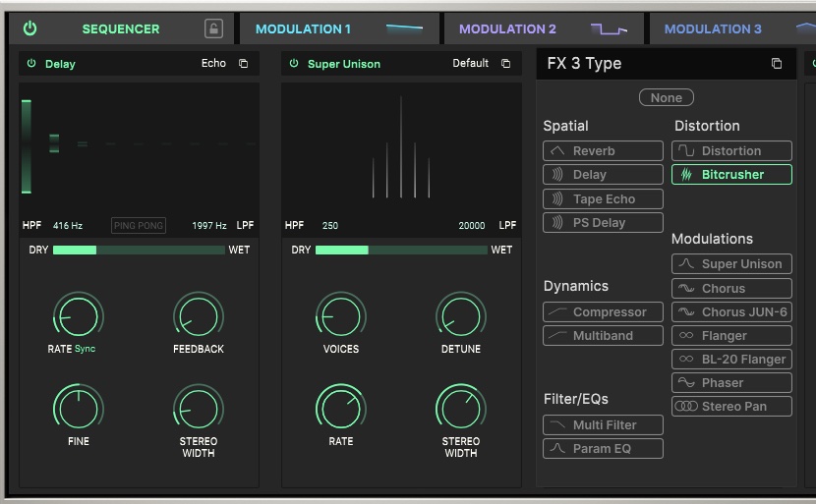Open the Echo preset dropdown
This screenshot has width=816, height=504.
click(213, 64)
